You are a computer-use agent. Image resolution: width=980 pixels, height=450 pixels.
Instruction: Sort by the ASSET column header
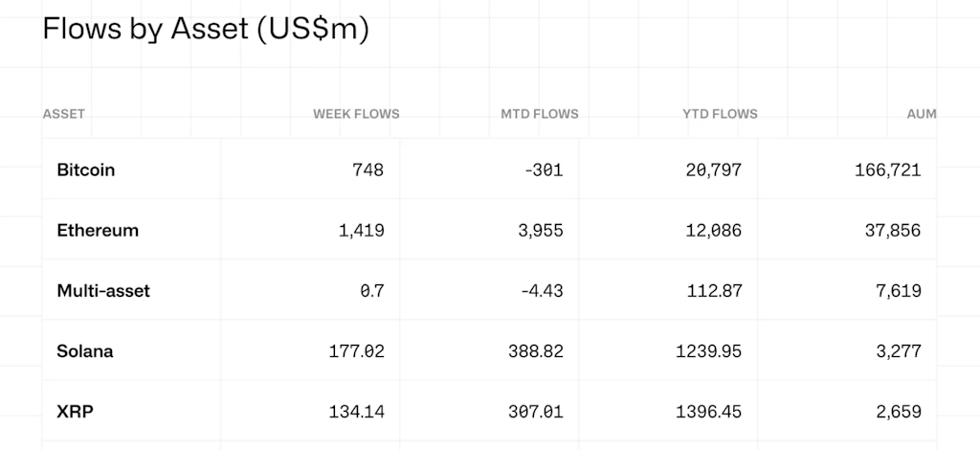click(64, 114)
